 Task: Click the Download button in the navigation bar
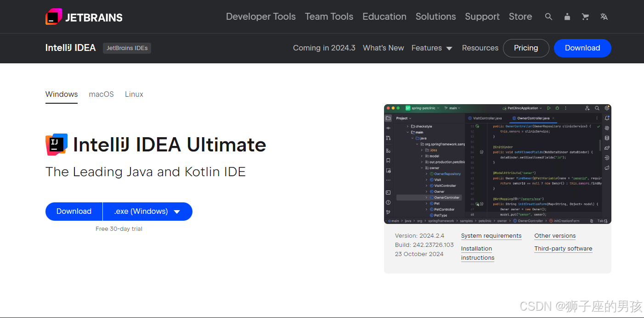pos(582,48)
